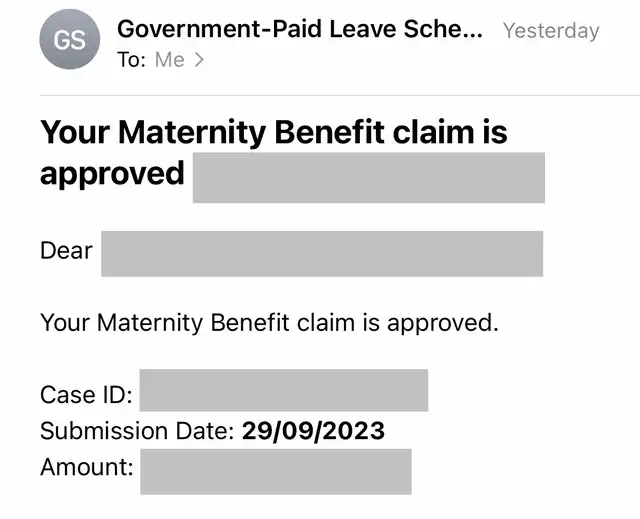Click the redacted name after Dear
The width and height of the screenshot is (640, 519).
[x=321, y=253]
